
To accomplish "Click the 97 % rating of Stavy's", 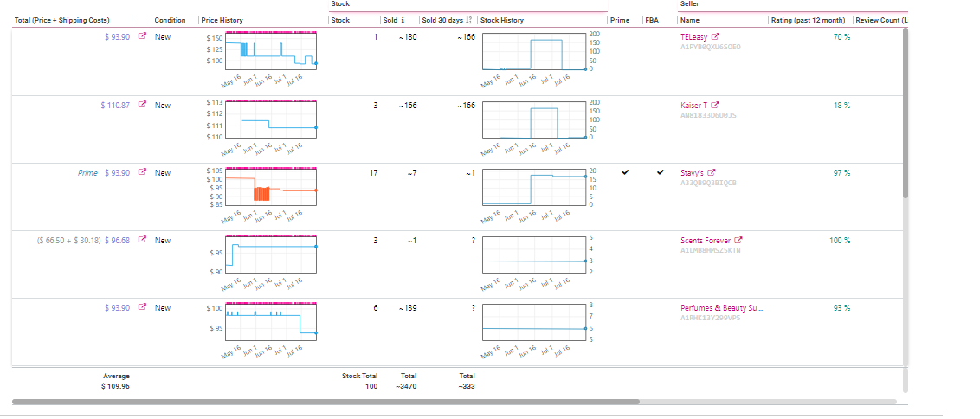I will (841, 172).
